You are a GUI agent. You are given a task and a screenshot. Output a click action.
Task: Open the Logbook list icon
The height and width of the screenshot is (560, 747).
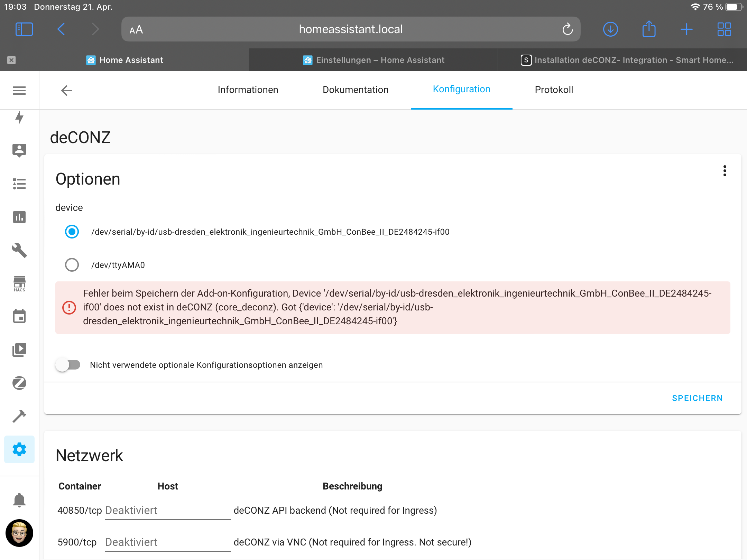click(19, 184)
